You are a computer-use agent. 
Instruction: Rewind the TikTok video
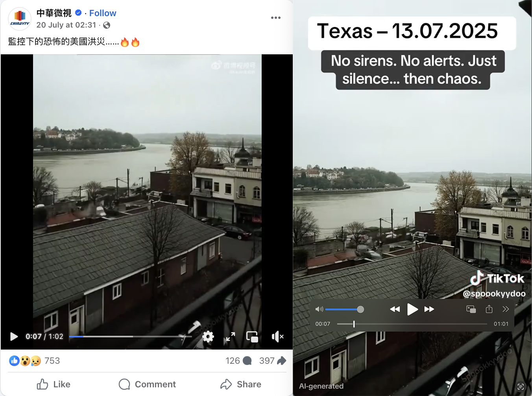coord(395,309)
